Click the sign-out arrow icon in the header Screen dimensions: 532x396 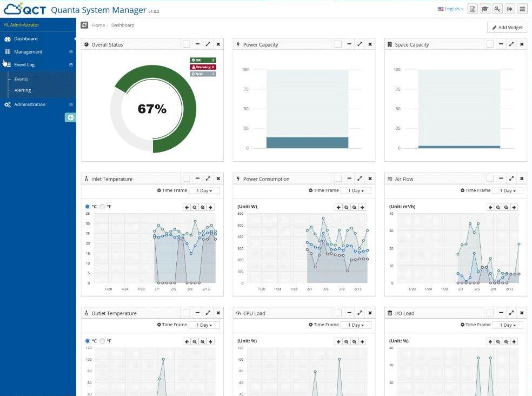[x=510, y=9]
